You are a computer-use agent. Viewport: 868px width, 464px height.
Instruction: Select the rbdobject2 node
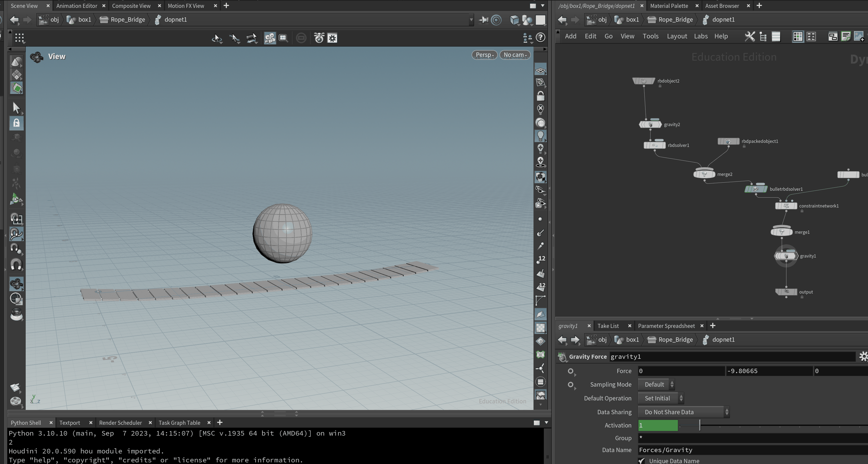point(644,81)
